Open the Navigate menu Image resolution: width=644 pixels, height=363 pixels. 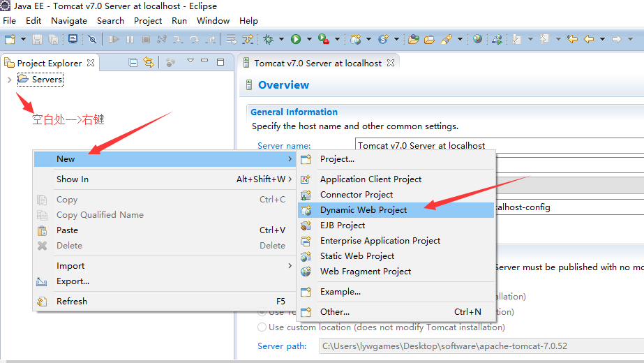69,20
